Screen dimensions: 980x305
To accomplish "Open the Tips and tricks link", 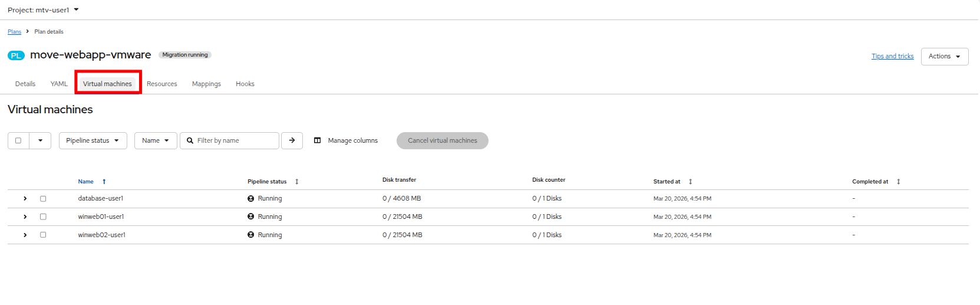I will click(892, 57).
